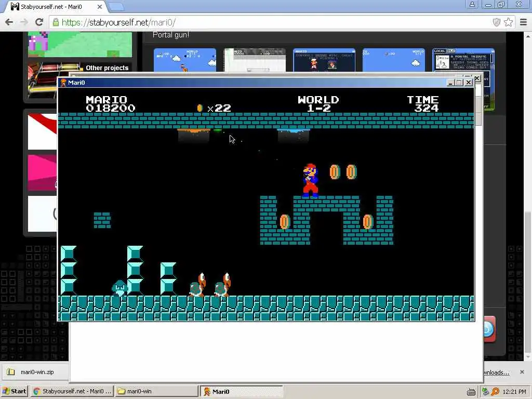Minimize the Chrome browser window
Viewport: 532px width, 399px height.
[x=488, y=5]
